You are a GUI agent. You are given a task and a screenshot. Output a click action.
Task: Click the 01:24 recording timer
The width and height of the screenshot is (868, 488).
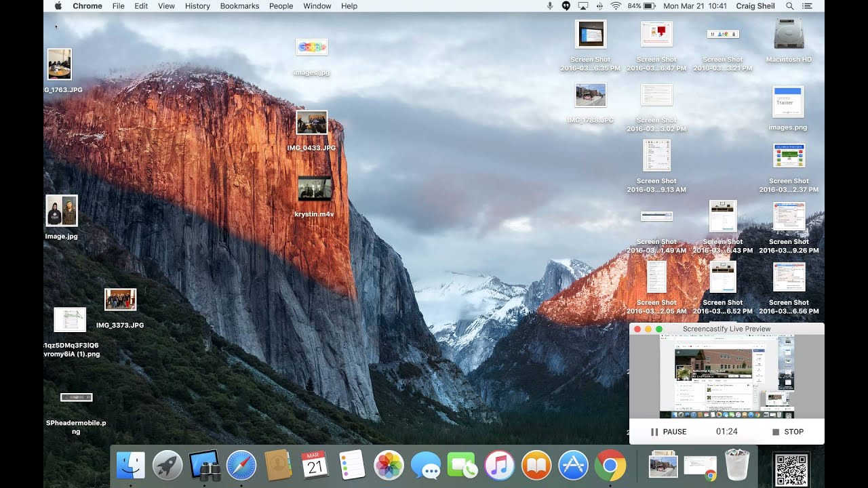727,432
